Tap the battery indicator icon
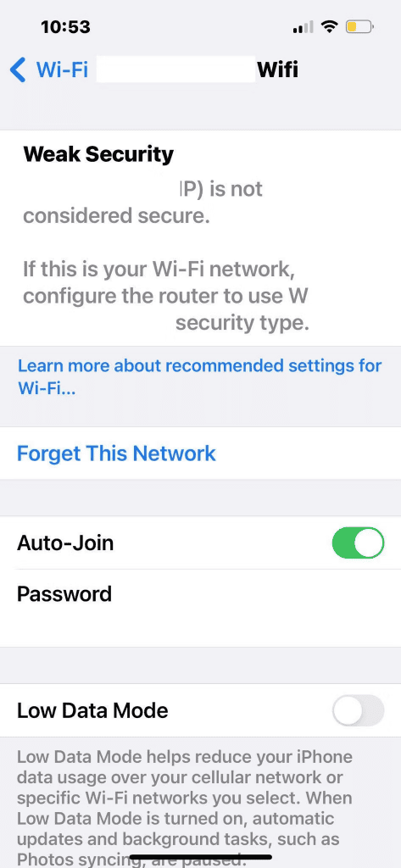This screenshot has width=401, height=868. 360,26
